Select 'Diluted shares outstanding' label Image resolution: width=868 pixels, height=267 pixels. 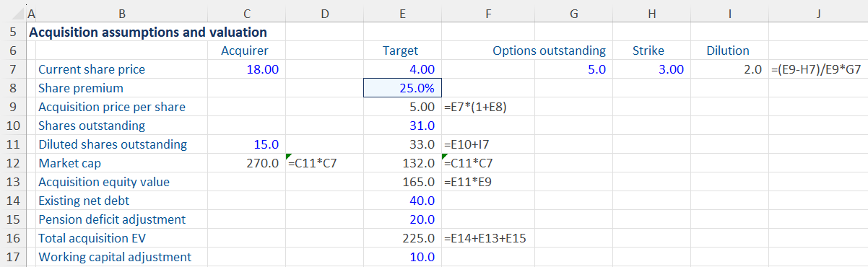[x=112, y=144]
